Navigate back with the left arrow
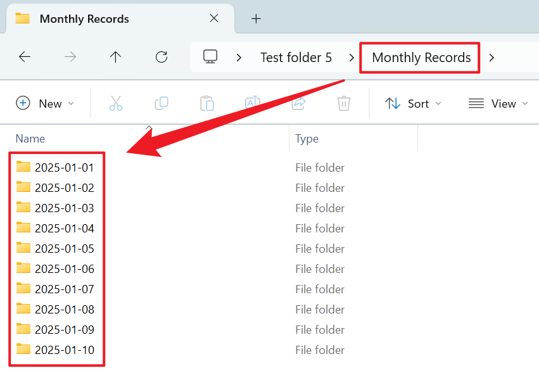 coord(25,57)
